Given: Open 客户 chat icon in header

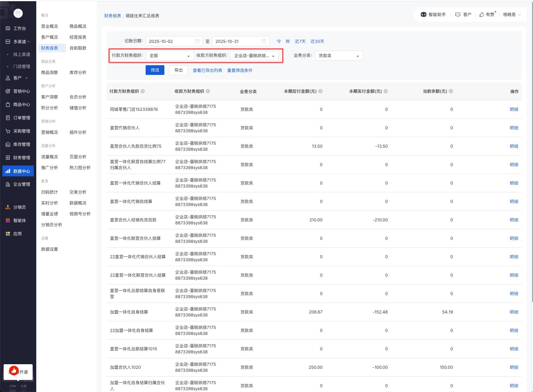Looking at the screenshot, I should point(458,14).
